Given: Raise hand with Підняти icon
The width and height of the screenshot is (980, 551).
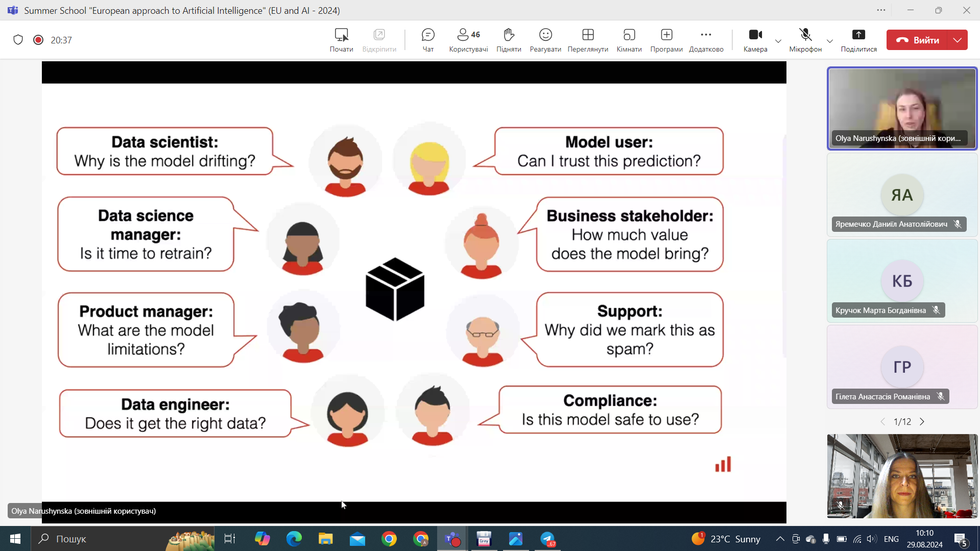Looking at the screenshot, I should pos(509,40).
